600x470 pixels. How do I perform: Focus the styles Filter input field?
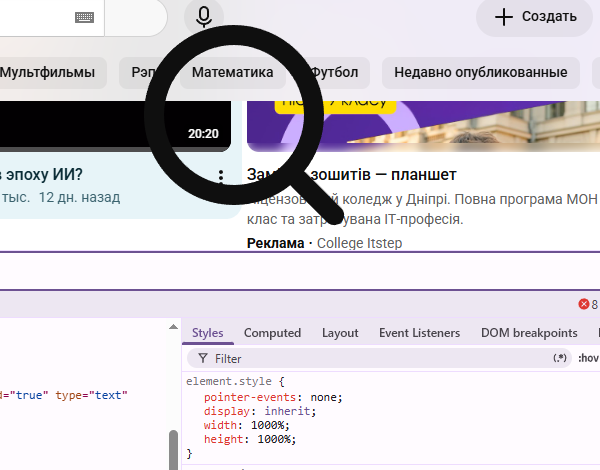pos(379,359)
